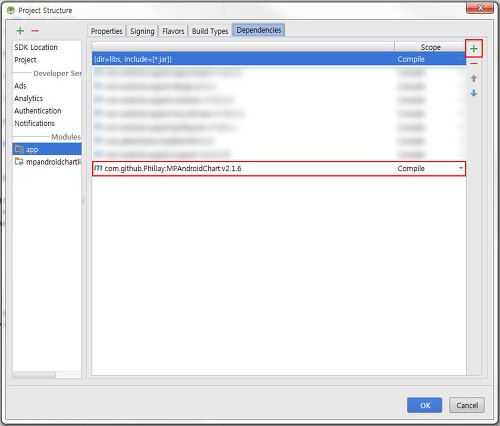The height and width of the screenshot is (426, 500).
Task: Open Ads developer service
Action: (x=20, y=86)
